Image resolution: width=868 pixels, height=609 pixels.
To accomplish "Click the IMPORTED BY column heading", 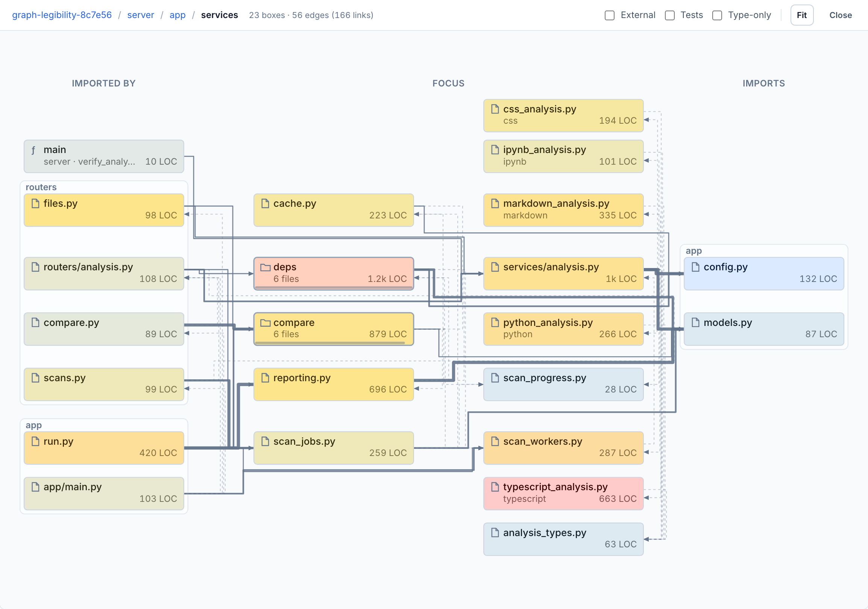I will pyautogui.click(x=103, y=83).
